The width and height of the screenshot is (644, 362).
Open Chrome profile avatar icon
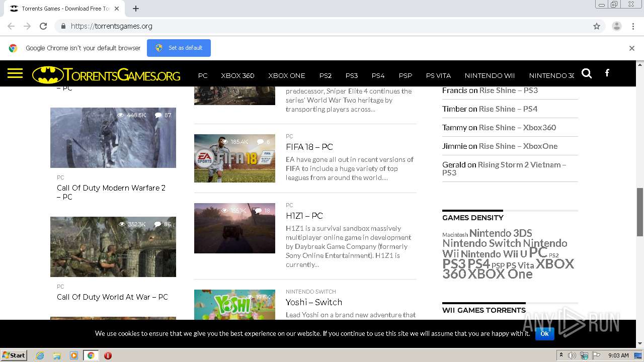(616, 26)
